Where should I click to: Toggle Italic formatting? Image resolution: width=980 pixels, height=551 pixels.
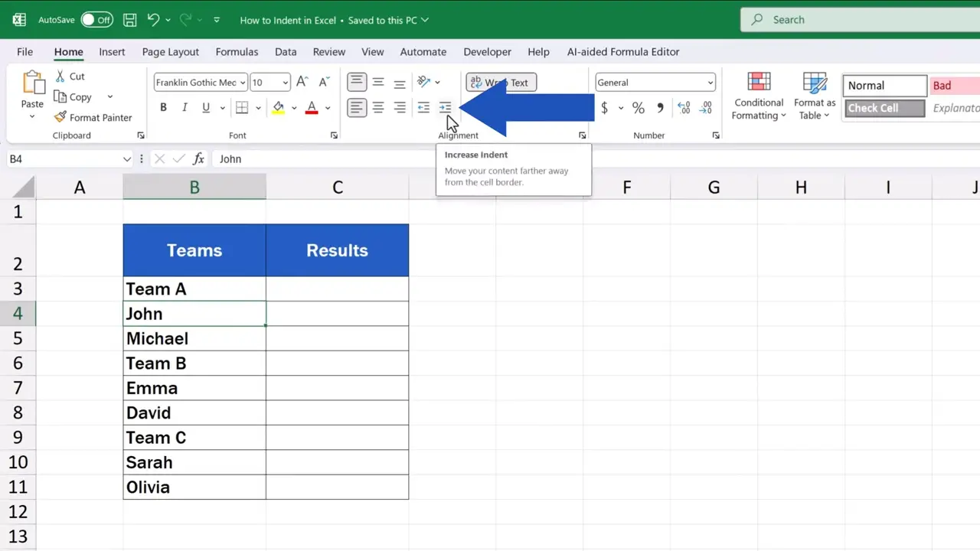coord(185,107)
